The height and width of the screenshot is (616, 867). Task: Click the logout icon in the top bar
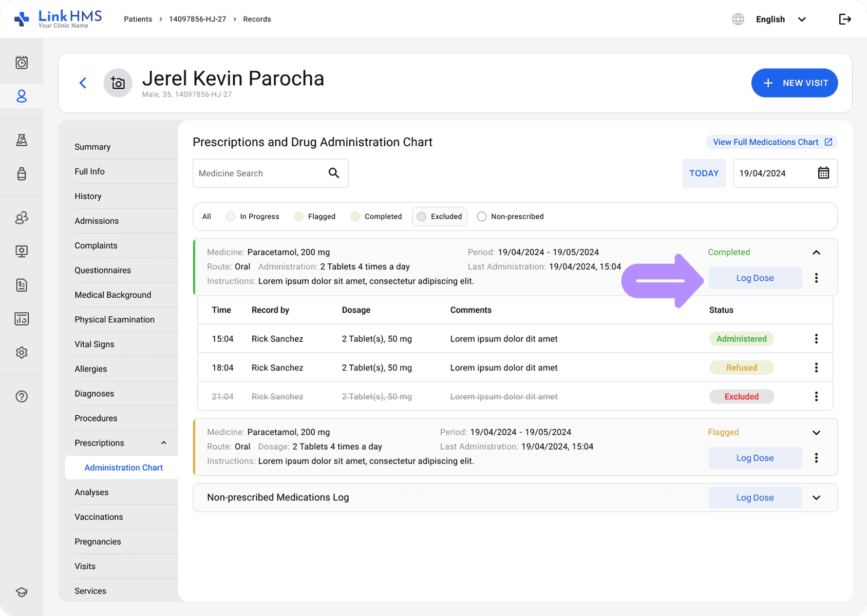pyautogui.click(x=844, y=20)
